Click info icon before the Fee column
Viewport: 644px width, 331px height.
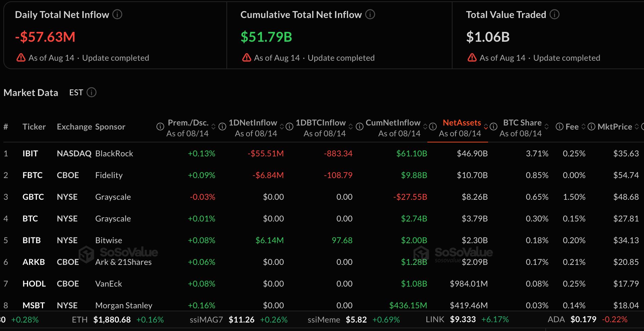560,127
